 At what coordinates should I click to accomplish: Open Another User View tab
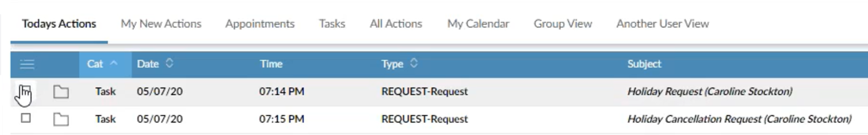tap(662, 23)
